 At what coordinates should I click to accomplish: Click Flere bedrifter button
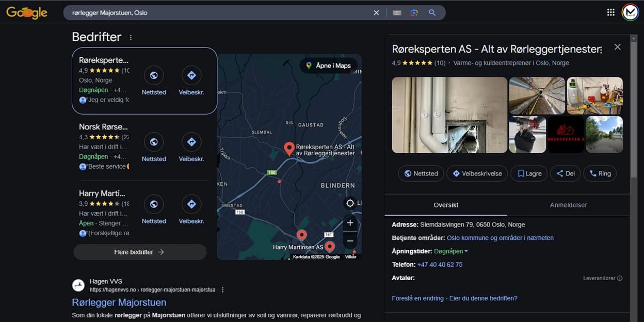pyautogui.click(x=140, y=252)
